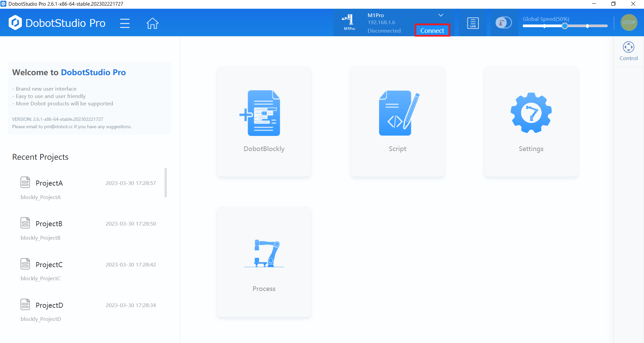Click the title bar app icon
The height and width of the screenshot is (343, 644).
tap(3, 4)
